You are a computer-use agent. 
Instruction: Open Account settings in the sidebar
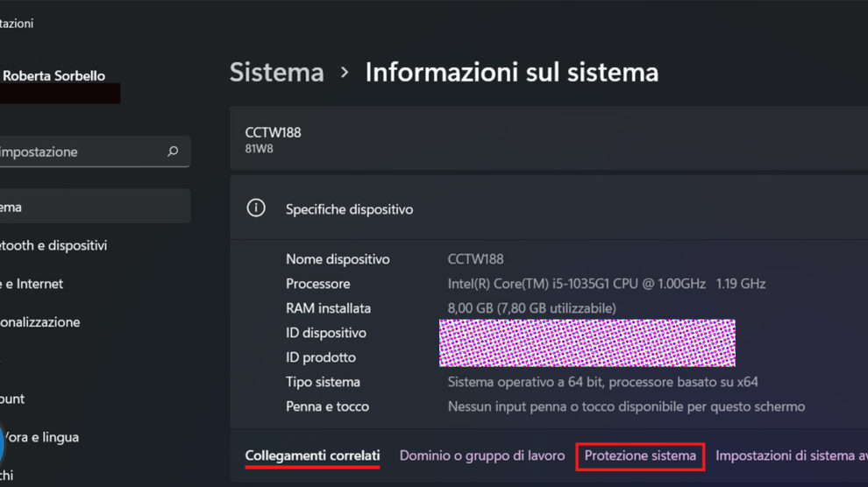[13, 399]
